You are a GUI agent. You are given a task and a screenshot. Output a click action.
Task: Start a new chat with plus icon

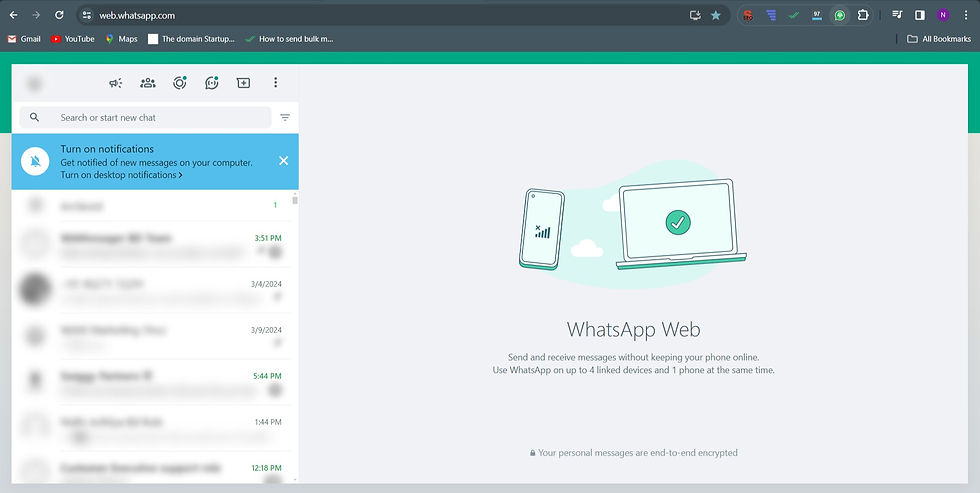point(244,82)
